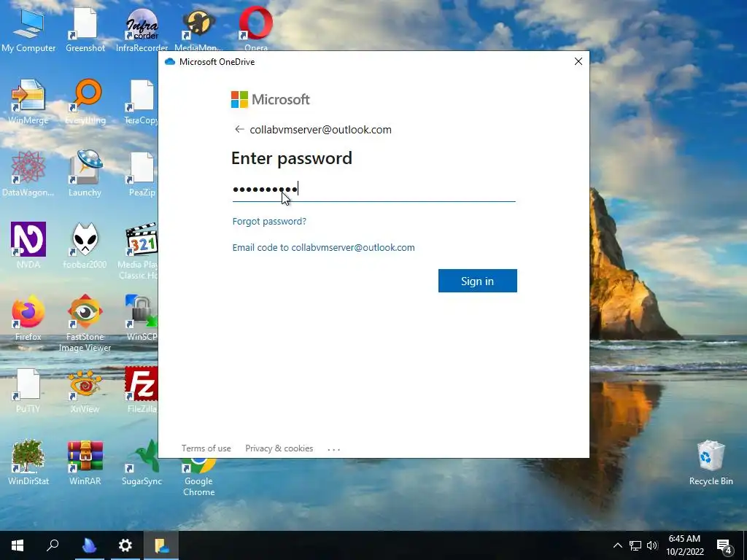Screen dimensions: 747x560
Task: Open Terms of use link
Action: (x=206, y=448)
